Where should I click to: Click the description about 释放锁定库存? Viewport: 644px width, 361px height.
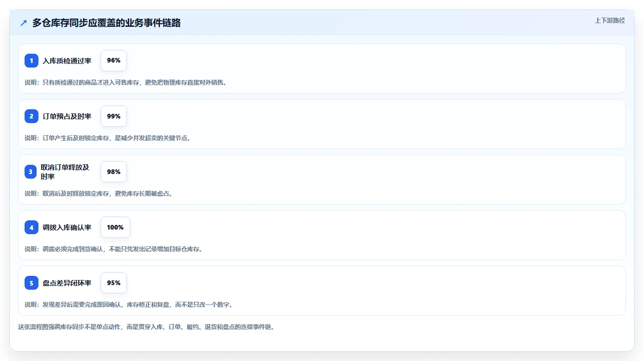point(99,193)
